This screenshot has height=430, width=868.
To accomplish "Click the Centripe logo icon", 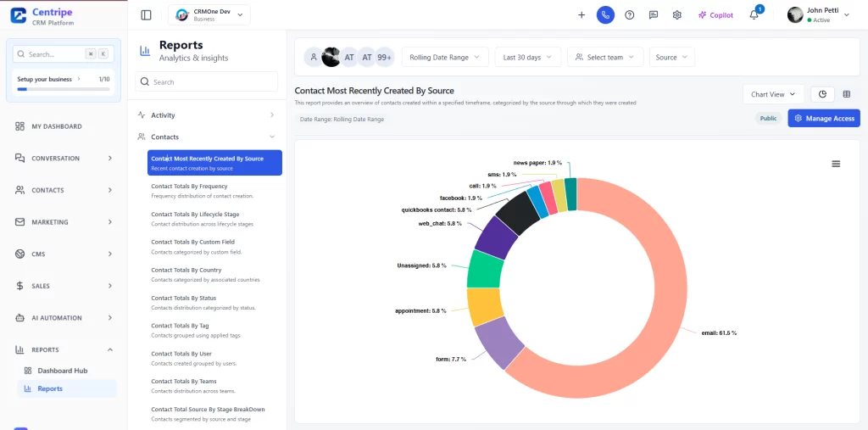I will (x=19, y=15).
